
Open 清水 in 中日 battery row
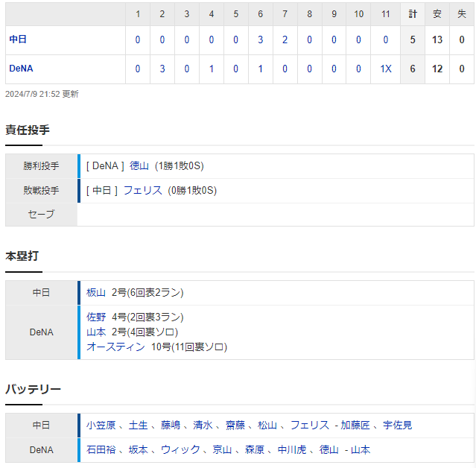(x=203, y=426)
